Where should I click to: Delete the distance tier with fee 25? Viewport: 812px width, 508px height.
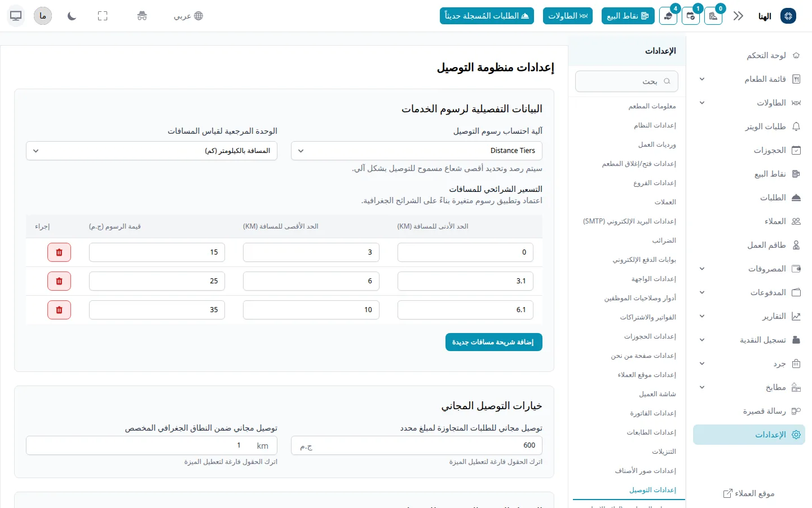(x=59, y=281)
